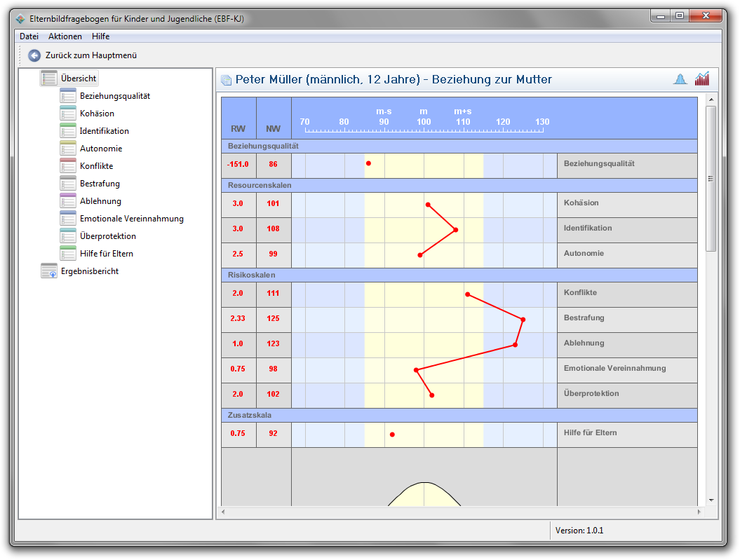This screenshot has width=740, height=560.
Task: Click the icon beside Hilfe für Eltern
Action: click(68, 252)
